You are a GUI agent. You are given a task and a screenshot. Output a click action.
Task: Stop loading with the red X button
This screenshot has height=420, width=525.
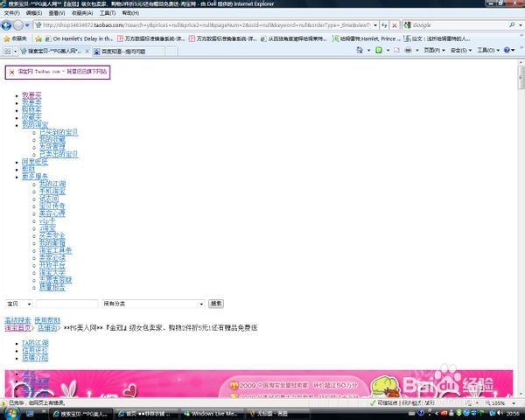395,25
